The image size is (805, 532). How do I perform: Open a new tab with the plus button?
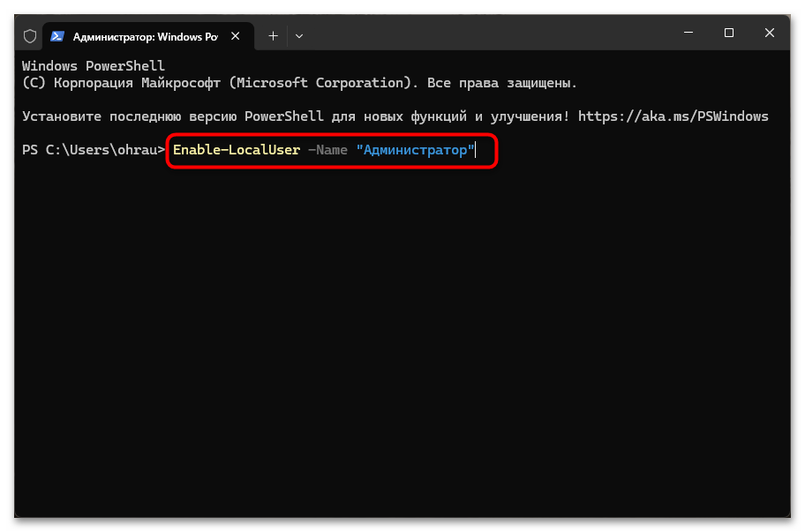(273, 36)
